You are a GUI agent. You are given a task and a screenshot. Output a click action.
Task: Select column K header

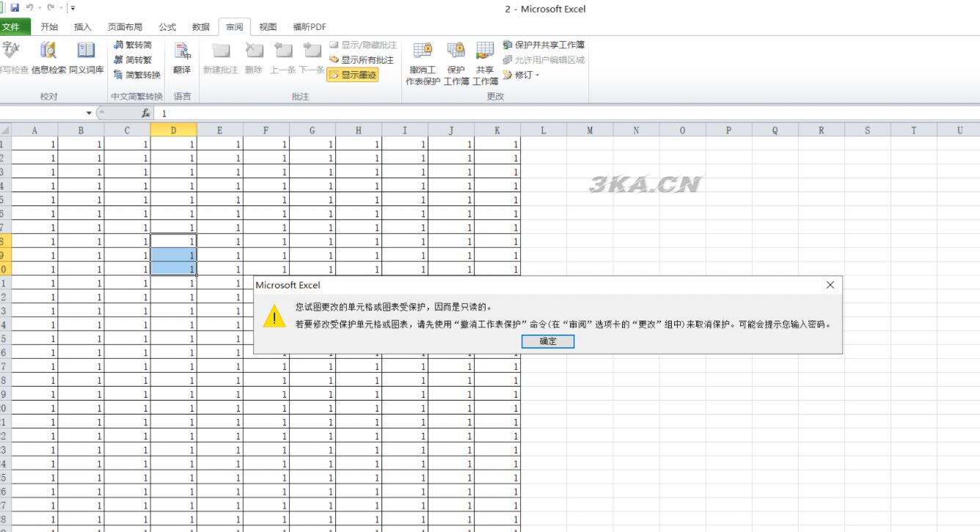click(x=497, y=131)
